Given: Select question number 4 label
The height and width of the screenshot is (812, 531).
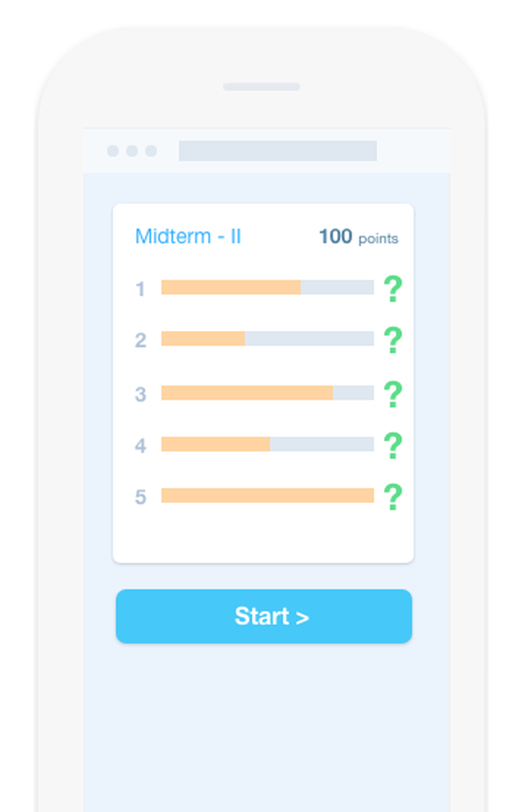Looking at the screenshot, I should (x=140, y=445).
